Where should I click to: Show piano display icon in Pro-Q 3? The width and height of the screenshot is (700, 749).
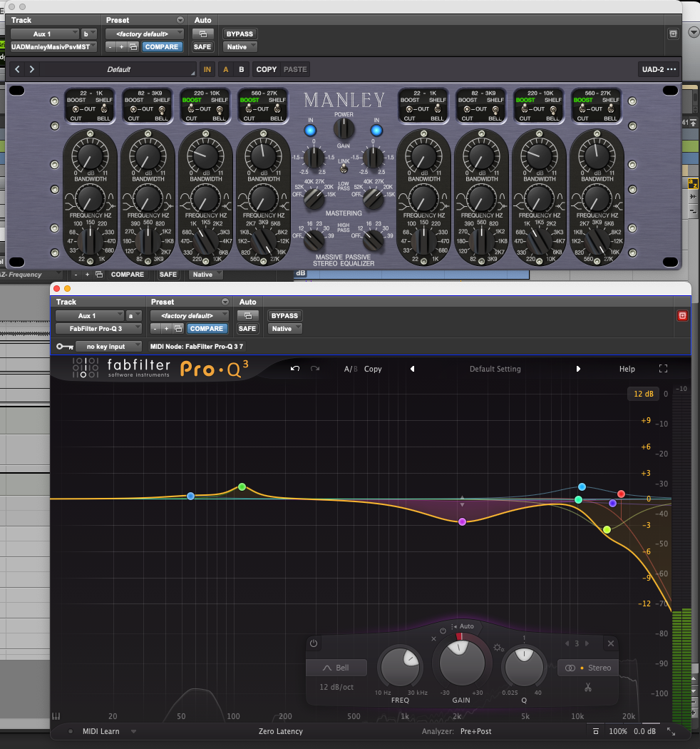(56, 716)
